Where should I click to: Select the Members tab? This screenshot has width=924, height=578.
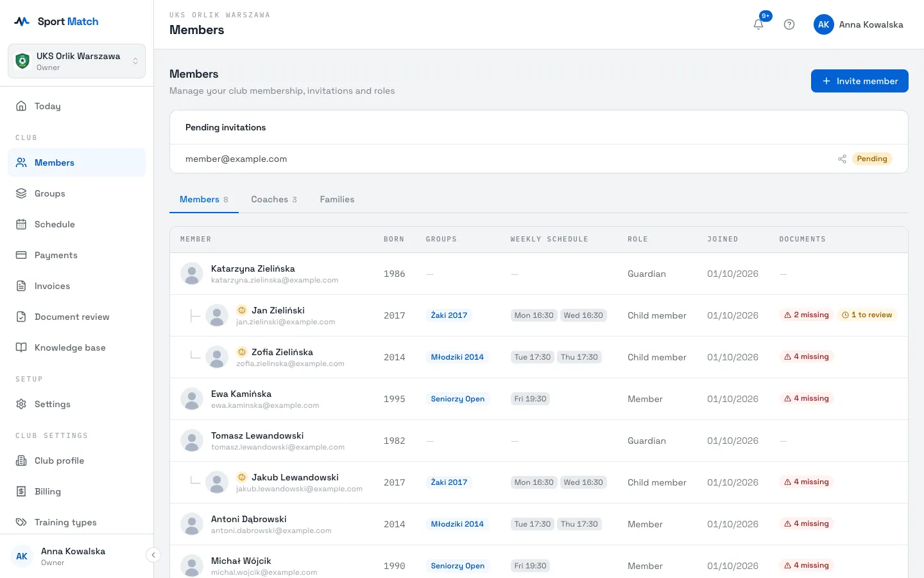pyautogui.click(x=204, y=199)
